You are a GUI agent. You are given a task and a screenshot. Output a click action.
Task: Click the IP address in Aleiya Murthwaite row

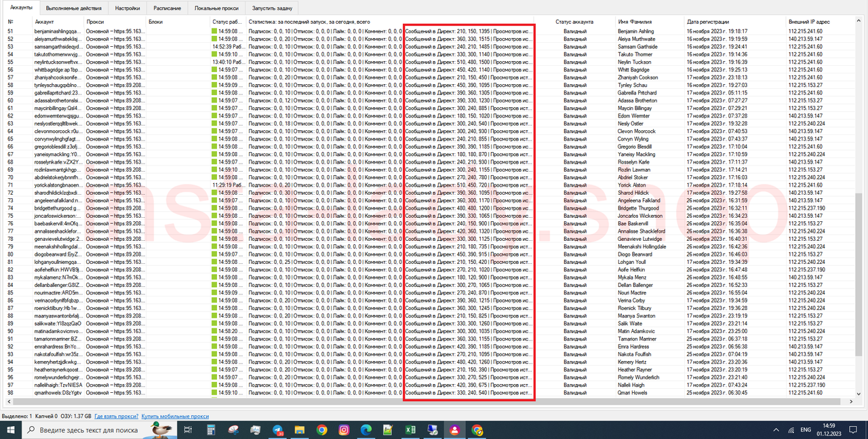(805, 39)
